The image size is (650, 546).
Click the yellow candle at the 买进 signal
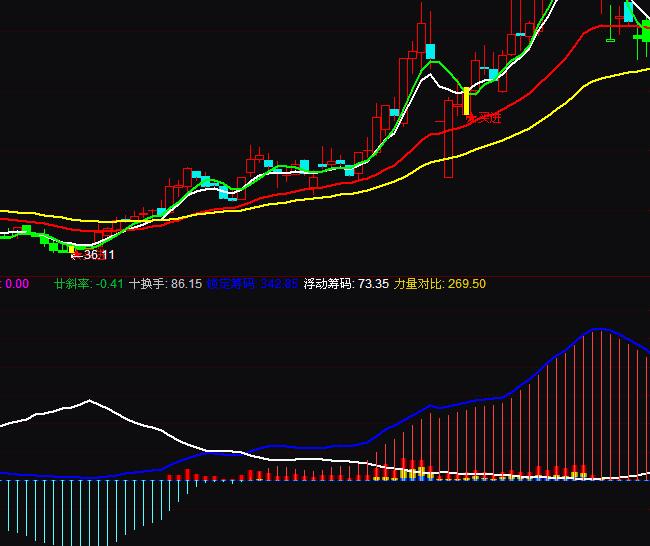coord(466,101)
